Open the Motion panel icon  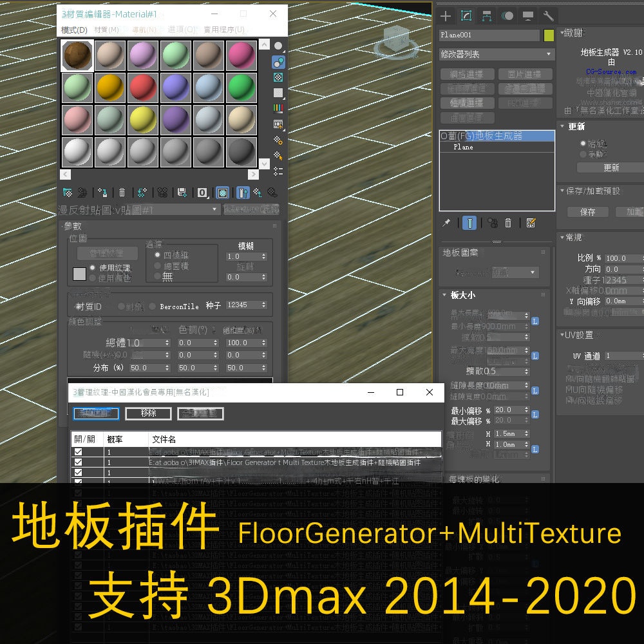507,16
